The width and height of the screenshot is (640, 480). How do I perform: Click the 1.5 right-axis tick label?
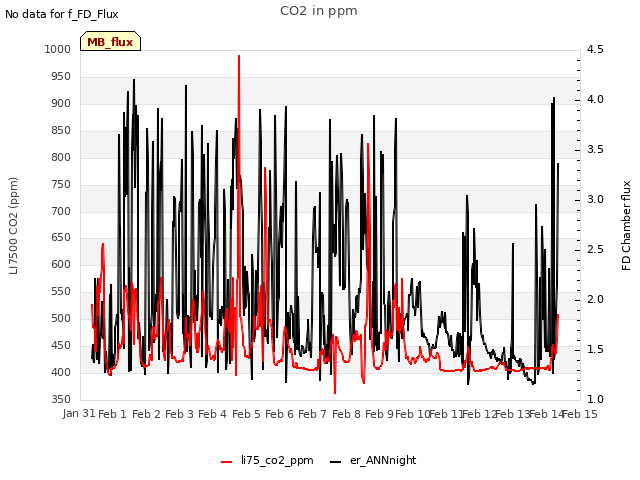595,349
